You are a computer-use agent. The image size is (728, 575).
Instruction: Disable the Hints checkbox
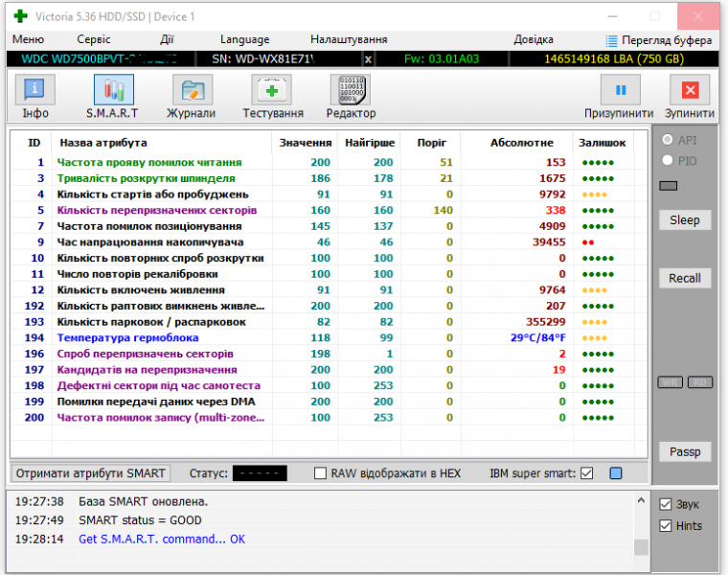[x=666, y=525]
